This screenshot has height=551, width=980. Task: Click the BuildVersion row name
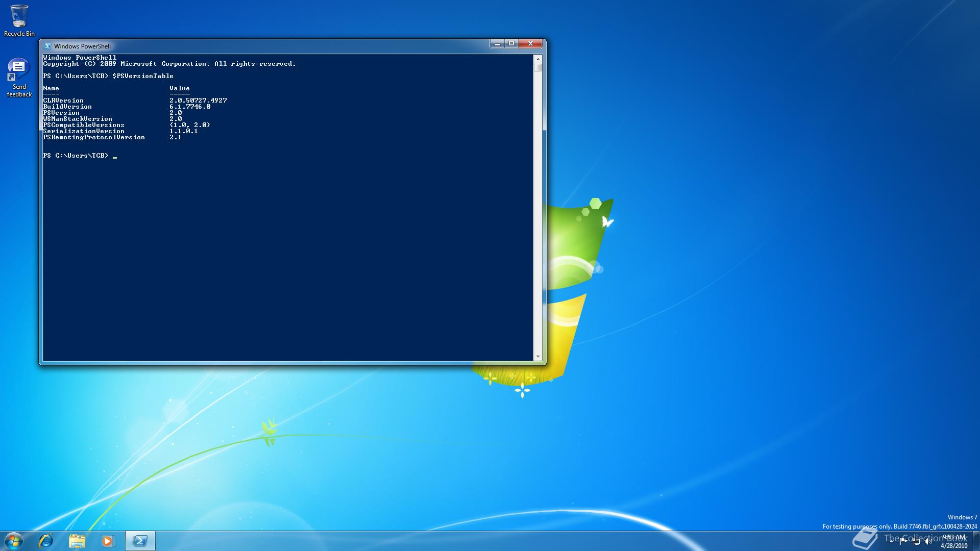(x=67, y=107)
